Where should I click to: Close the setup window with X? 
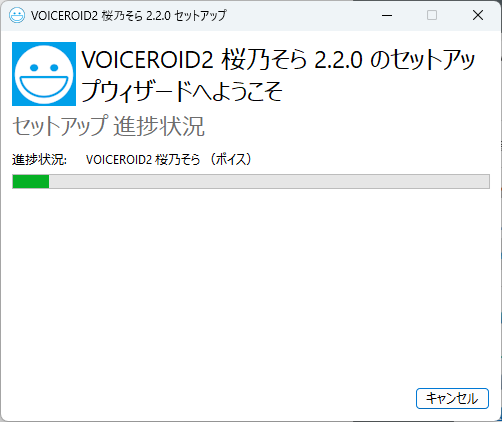478,15
